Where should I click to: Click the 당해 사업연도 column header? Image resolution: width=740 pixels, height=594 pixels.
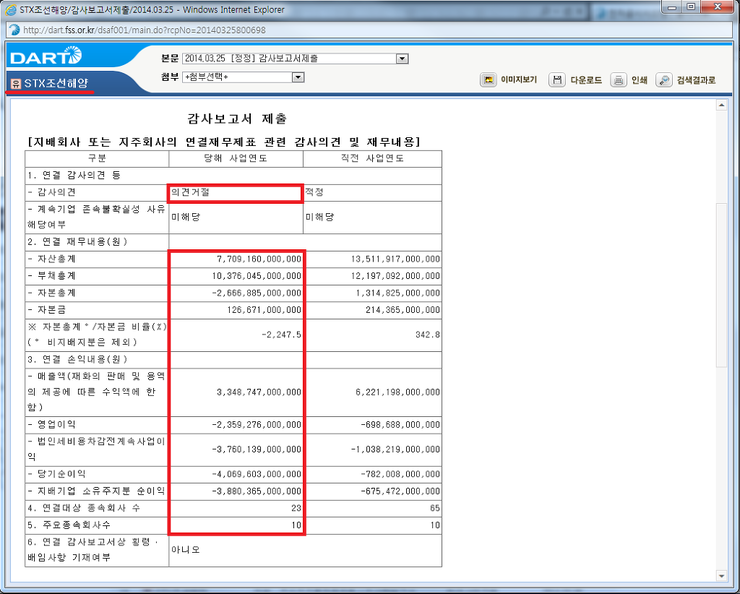235,159
